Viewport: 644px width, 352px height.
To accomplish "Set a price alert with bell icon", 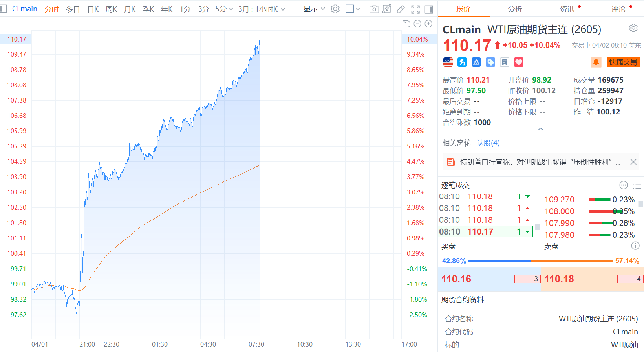I will pos(596,62).
